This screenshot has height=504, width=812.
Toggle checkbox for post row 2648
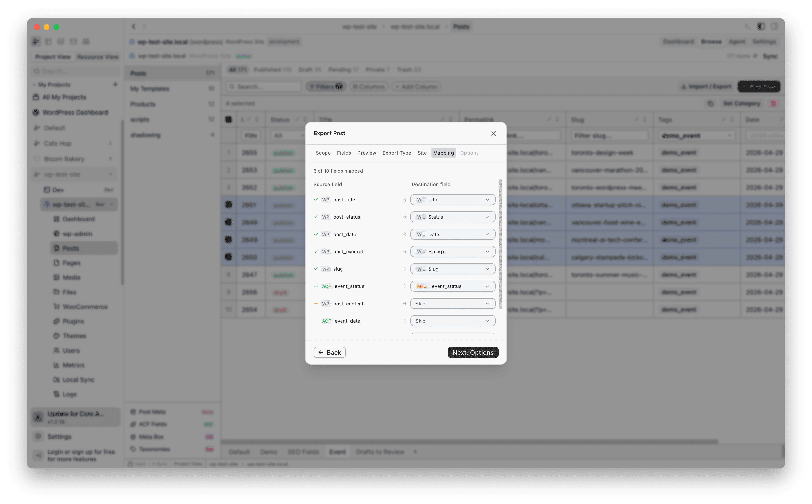(228, 222)
